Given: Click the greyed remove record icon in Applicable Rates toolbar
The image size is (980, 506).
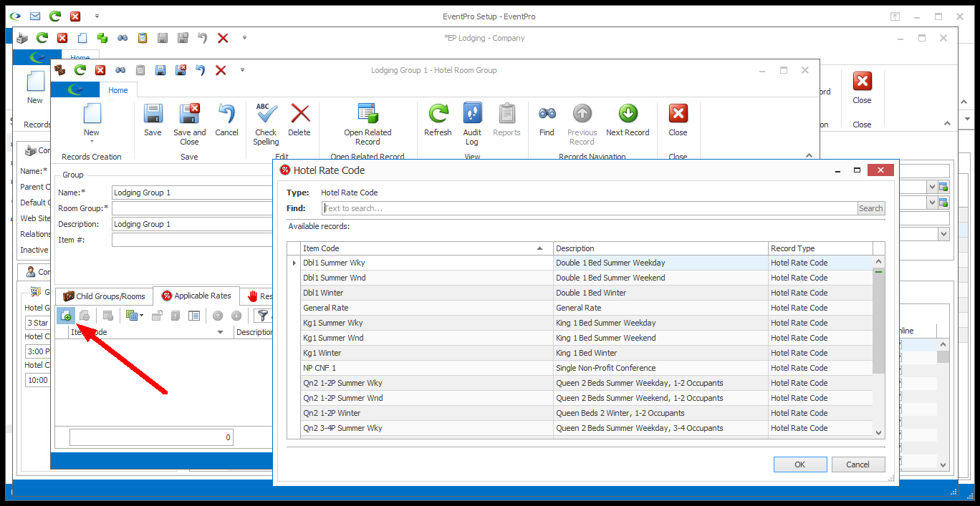Looking at the screenshot, I should tap(85, 316).
